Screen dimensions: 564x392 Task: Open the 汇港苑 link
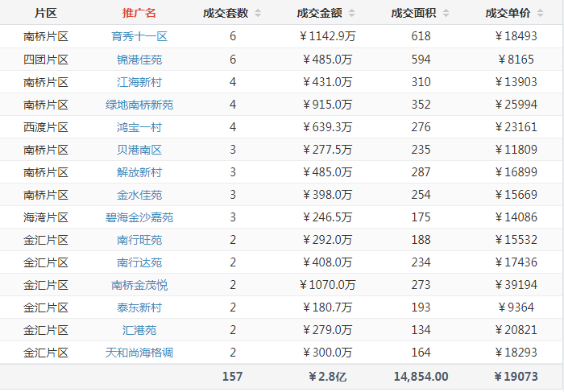(139, 330)
